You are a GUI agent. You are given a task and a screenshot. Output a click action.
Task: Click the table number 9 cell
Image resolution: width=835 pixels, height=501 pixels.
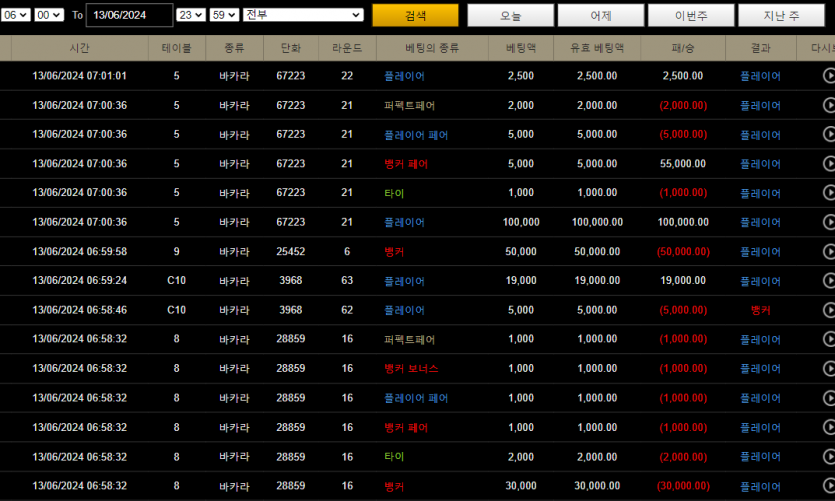pyautogui.click(x=176, y=251)
